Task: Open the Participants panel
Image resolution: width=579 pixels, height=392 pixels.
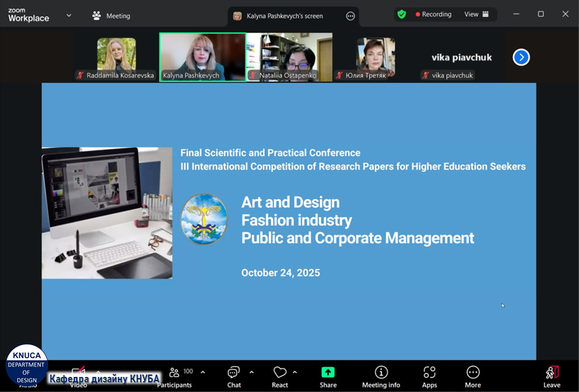Action: coord(174,376)
